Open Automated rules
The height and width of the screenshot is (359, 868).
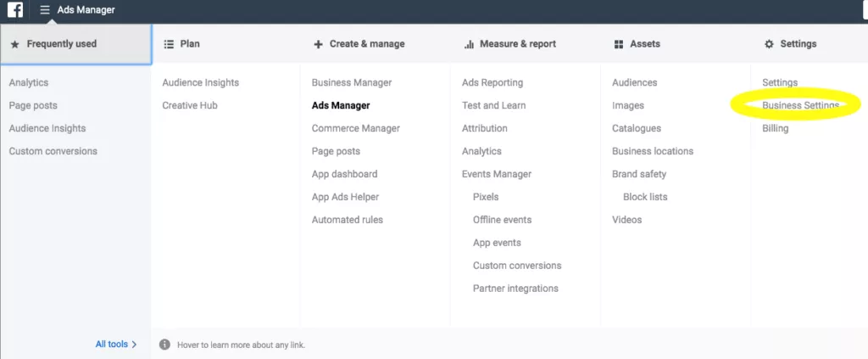(347, 219)
